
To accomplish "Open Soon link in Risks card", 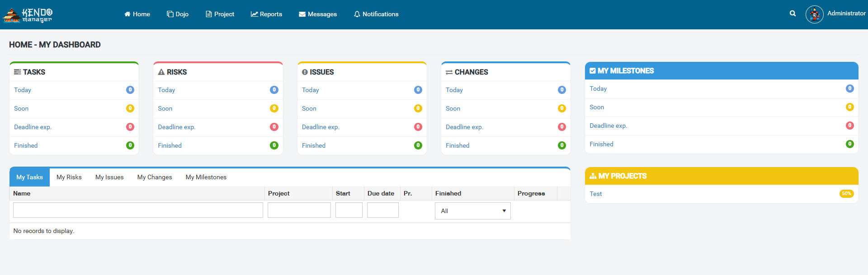I will (165, 108).
